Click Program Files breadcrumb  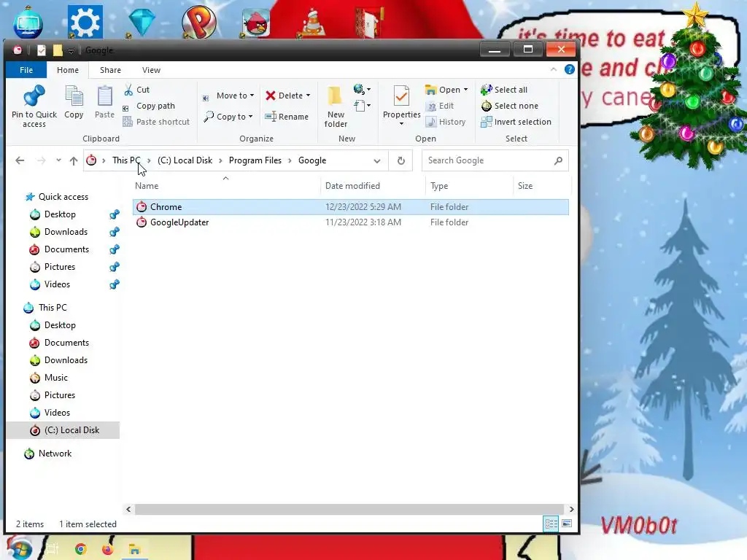pos(255,160)
